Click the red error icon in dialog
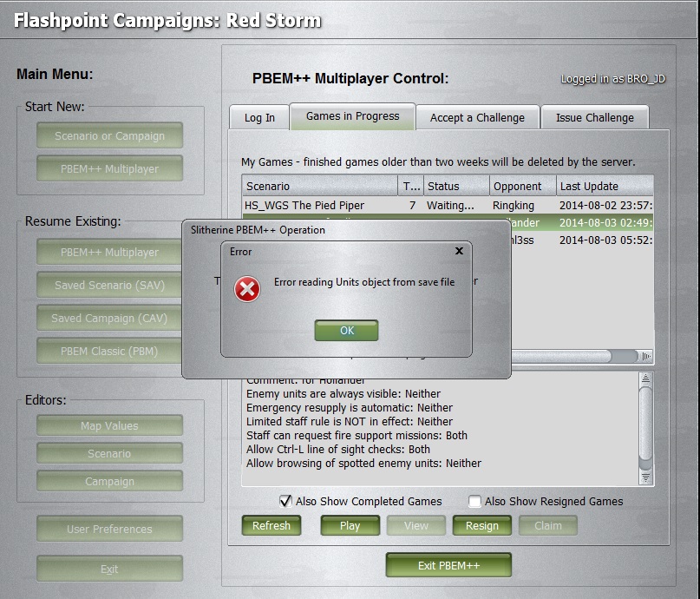The width and height of the screenshot is (700, 599). [x=247, y=289]
